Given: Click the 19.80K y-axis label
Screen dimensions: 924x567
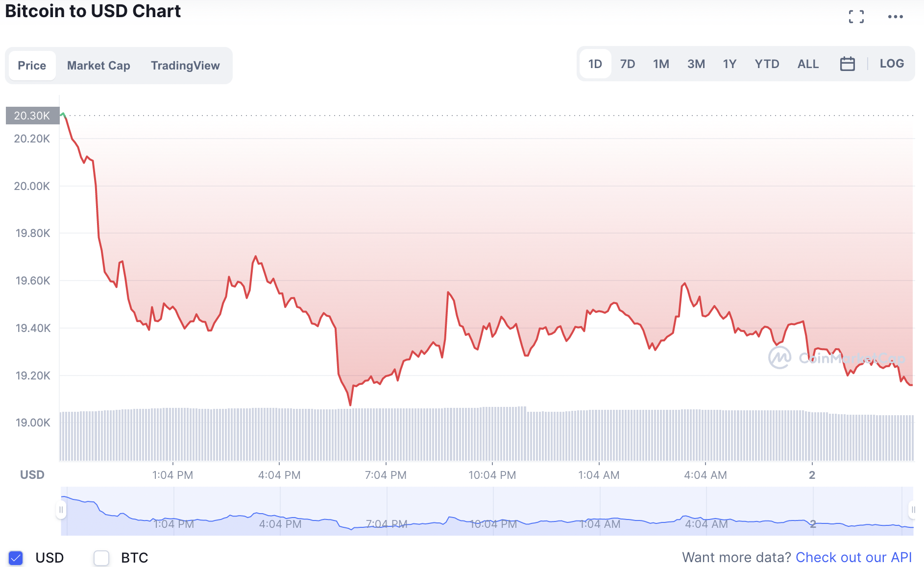Looking at the screenshot, I should (32, 233).
